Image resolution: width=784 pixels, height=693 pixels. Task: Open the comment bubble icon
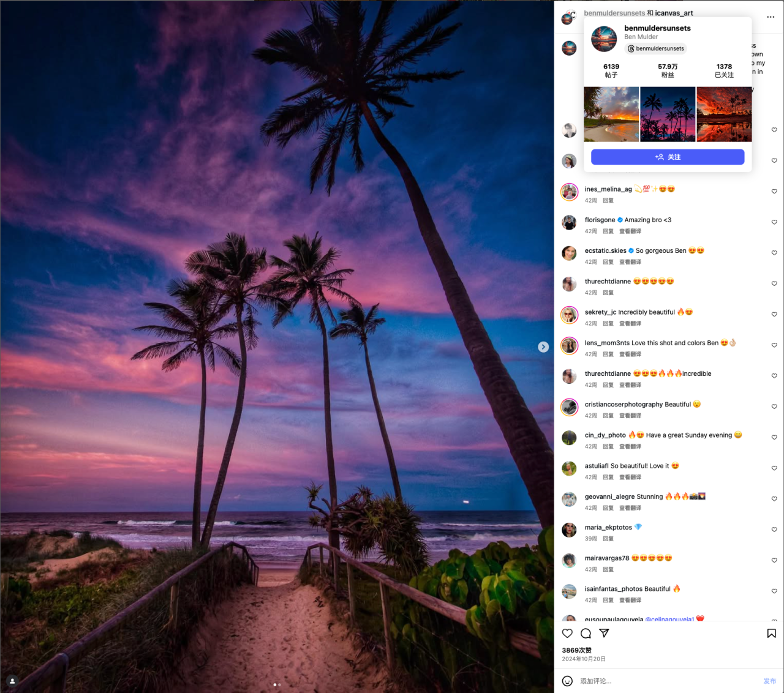point(586,634)
